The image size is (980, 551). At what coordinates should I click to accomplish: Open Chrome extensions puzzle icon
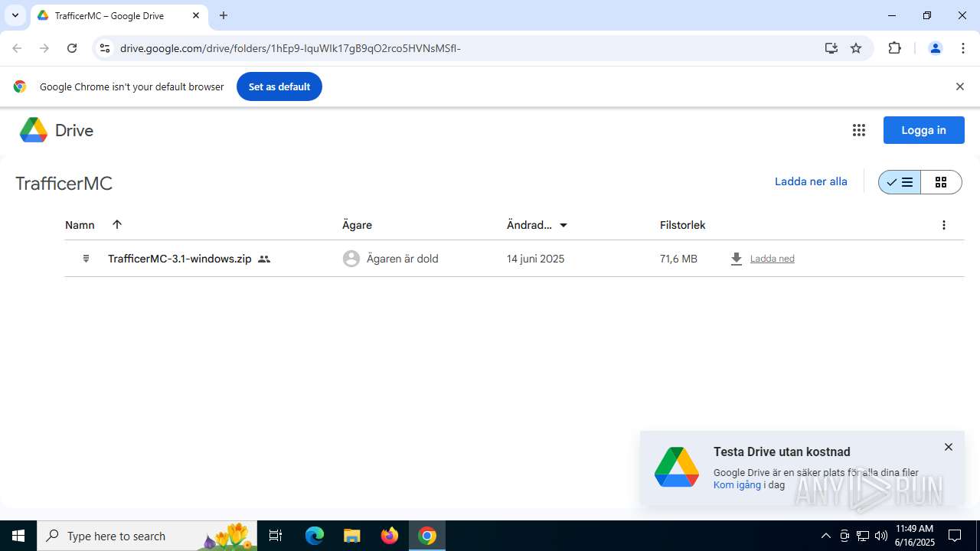click(x=894, y=48)
